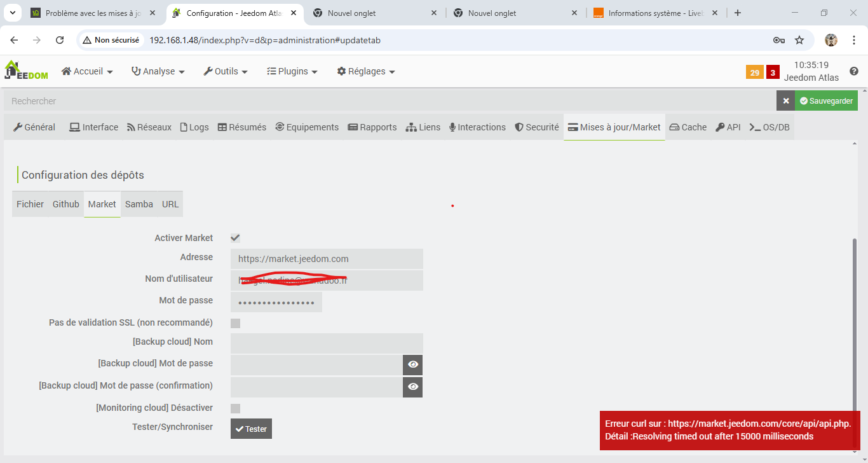Image resolution: width=868 pixels, height=463 pixels.
Task: Close the Problème avec les mises à jour tab
Action: 153,13
